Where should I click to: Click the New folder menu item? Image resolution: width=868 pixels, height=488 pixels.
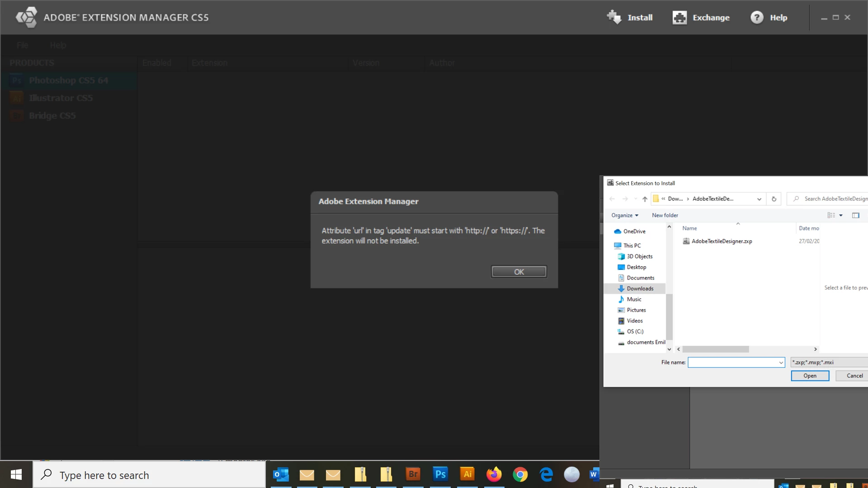pyautogui.click(x=665, y=215)
